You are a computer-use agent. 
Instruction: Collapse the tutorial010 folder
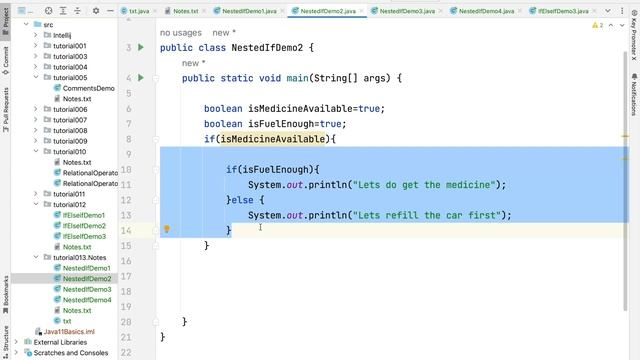click(36, 151)
